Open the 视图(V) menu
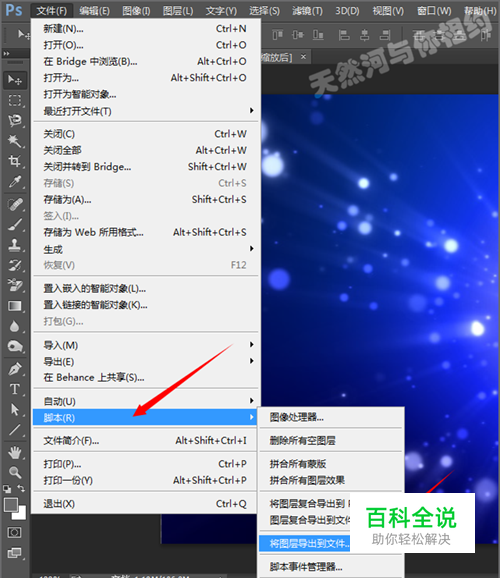This screenshot has height=578, width=500. [388, 11]
